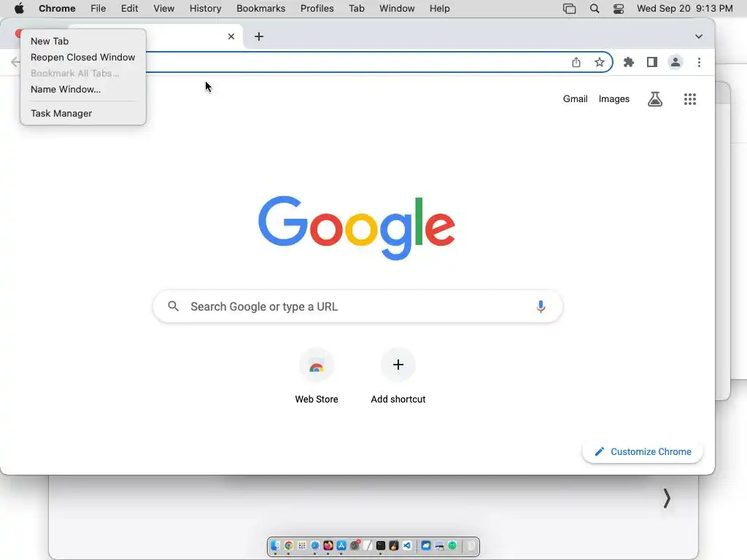The width and height of the screenshot is (747, 560).
Task: Open the Apple menu
Action: point(19,9)
